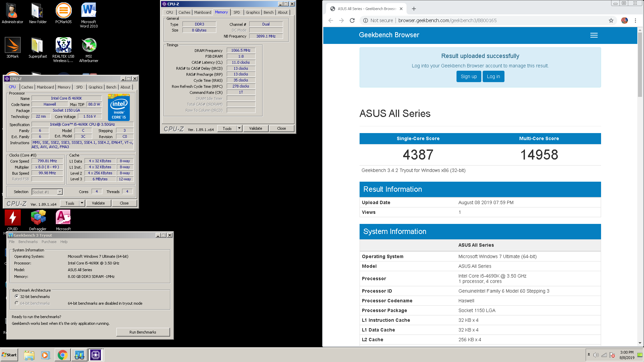644x362 pixels.
Task: Click Validate in the Memory tab's CPU-Z window
Action: (256, 128)
